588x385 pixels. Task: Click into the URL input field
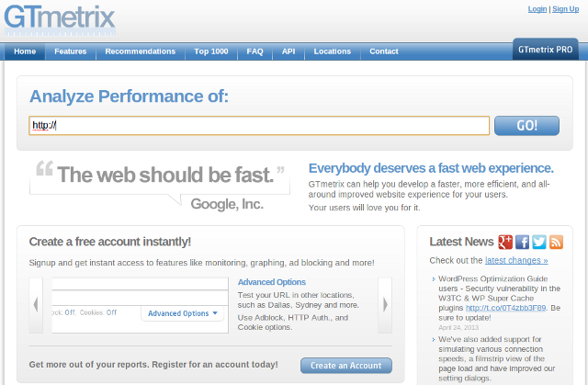tap(258, 126)
